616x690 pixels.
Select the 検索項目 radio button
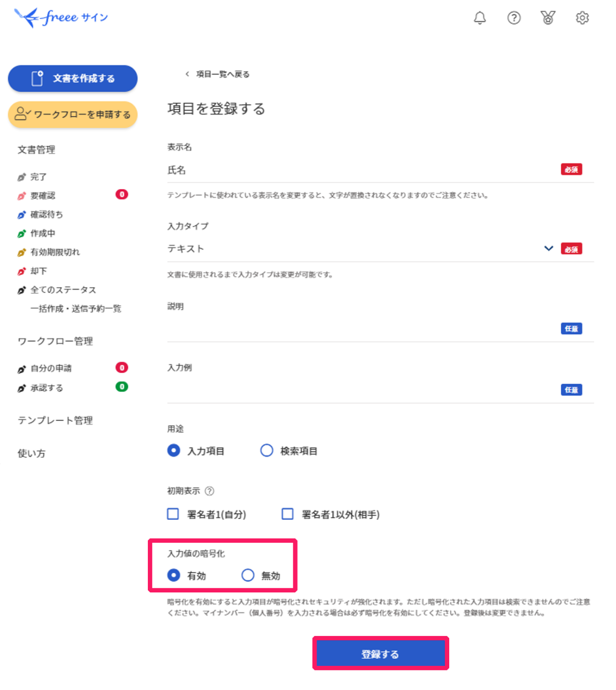click(x=267, y=450)
